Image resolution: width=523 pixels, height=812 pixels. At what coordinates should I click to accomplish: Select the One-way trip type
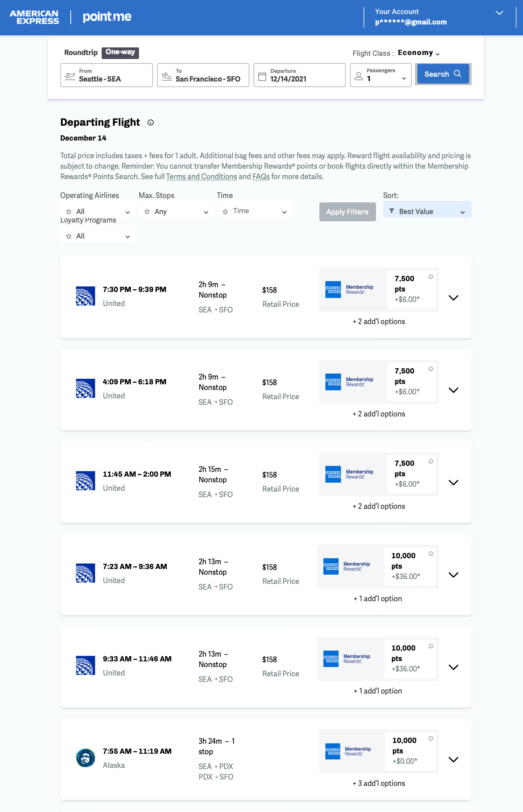(120, 53)
